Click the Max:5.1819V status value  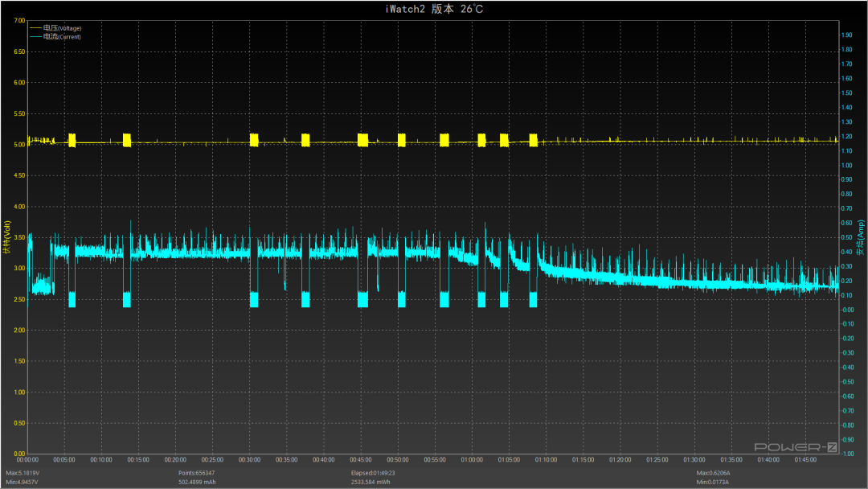tap(23, 473)
